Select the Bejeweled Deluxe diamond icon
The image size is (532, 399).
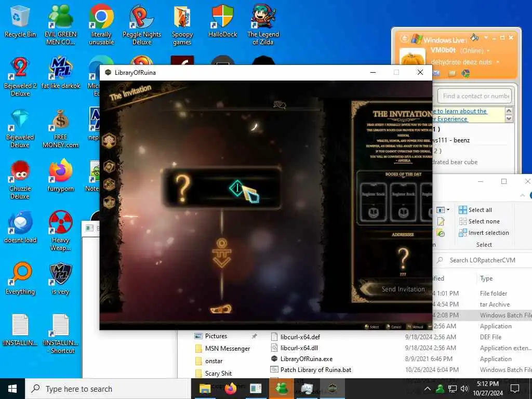pos(20,128)
